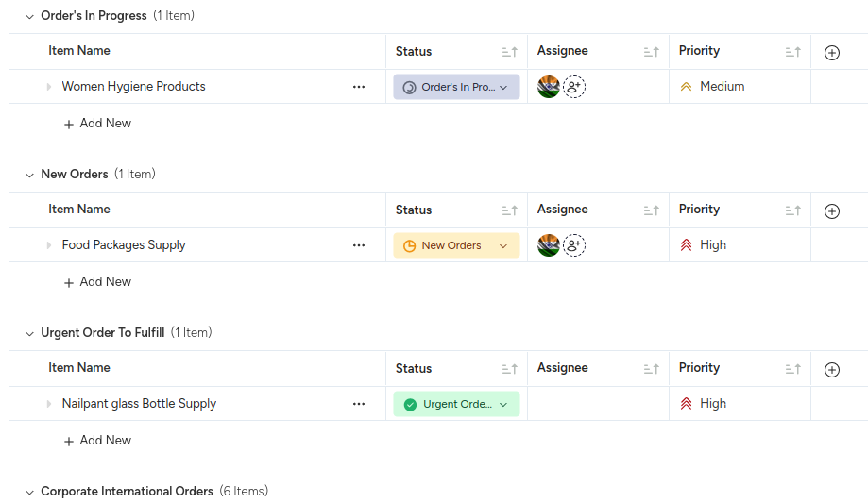The image size is (868, 503).
Task: Click add column icon in New Orders table
Action: point(831,211)
